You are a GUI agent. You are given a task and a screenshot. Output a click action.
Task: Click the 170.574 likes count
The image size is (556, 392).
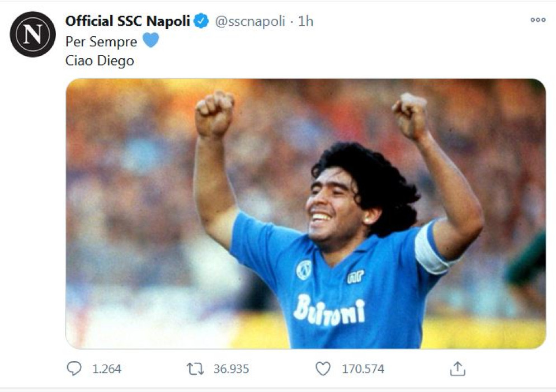362,369
